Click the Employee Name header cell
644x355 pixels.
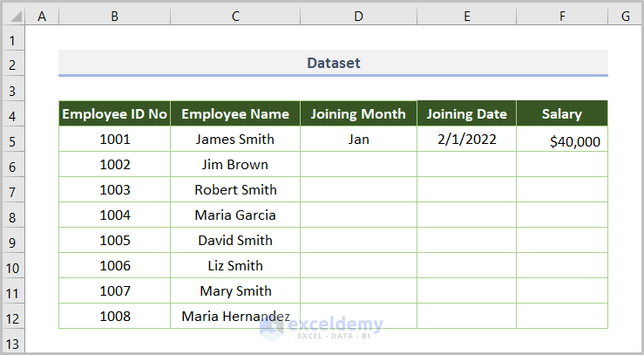[235, 113]
